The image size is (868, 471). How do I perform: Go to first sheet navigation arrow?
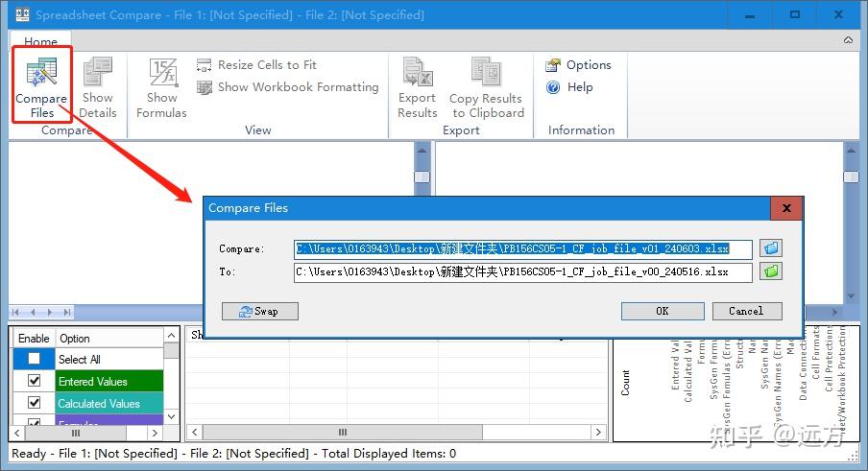[15, 313]
